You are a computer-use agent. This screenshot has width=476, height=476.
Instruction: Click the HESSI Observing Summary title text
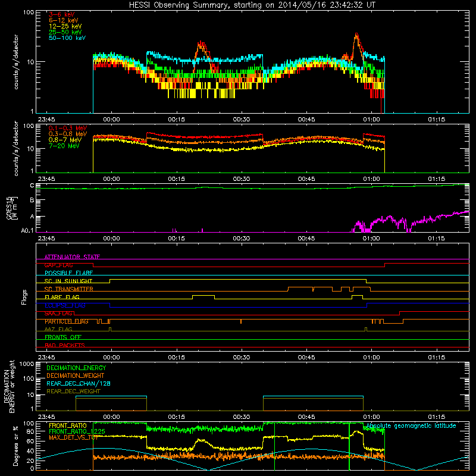(x=252, y=5)
